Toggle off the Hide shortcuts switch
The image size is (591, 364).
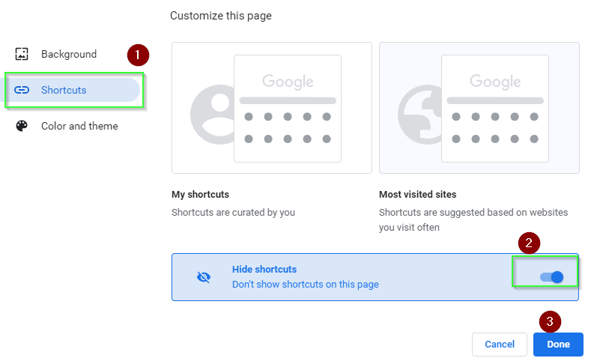tap(551, 277)
